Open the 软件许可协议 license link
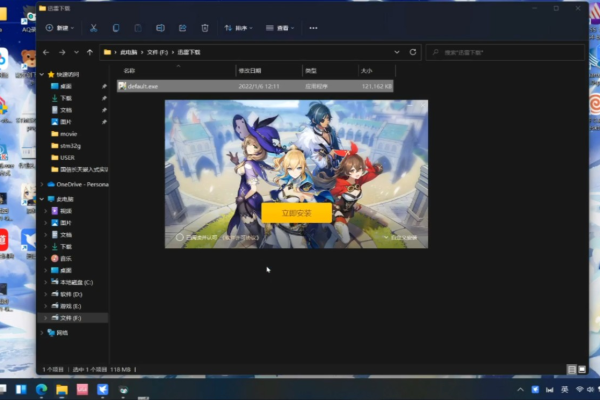The image size is (600, 400). tap(241, 238)
